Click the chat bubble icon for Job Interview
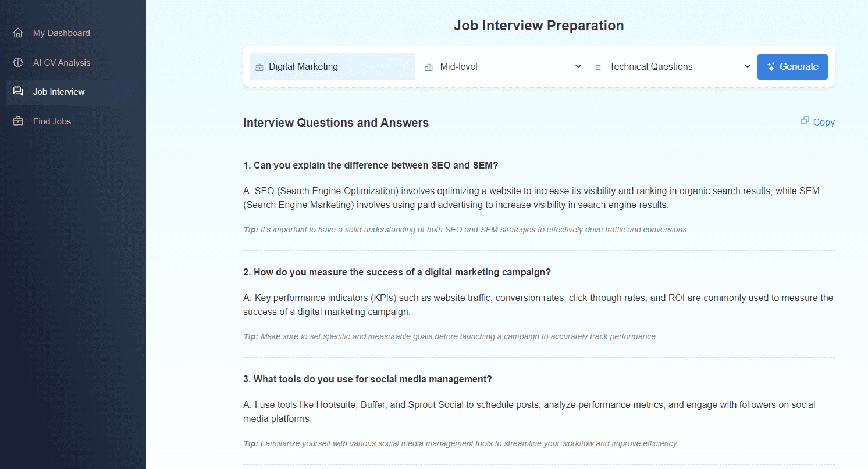The height and width of the screenshot is (469, 868). [18, 92]
